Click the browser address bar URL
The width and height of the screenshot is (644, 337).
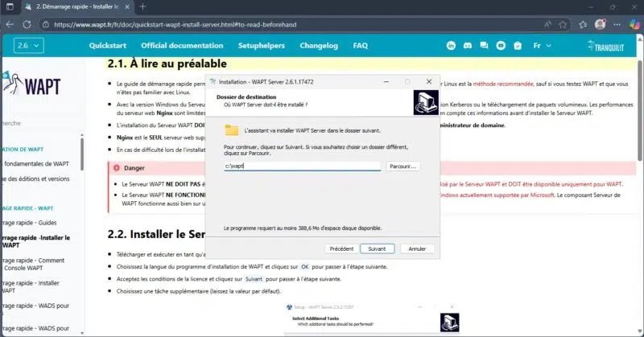175,25
